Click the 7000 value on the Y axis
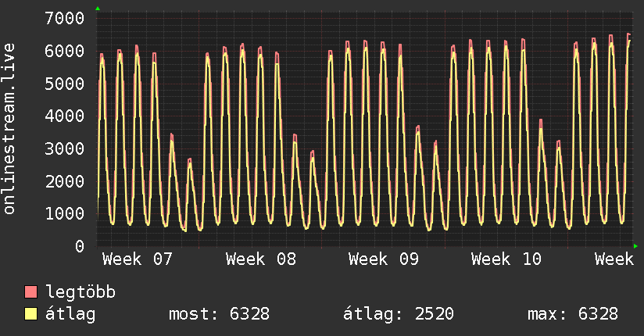This screenshot has height=336, width=644. [65, 18]
